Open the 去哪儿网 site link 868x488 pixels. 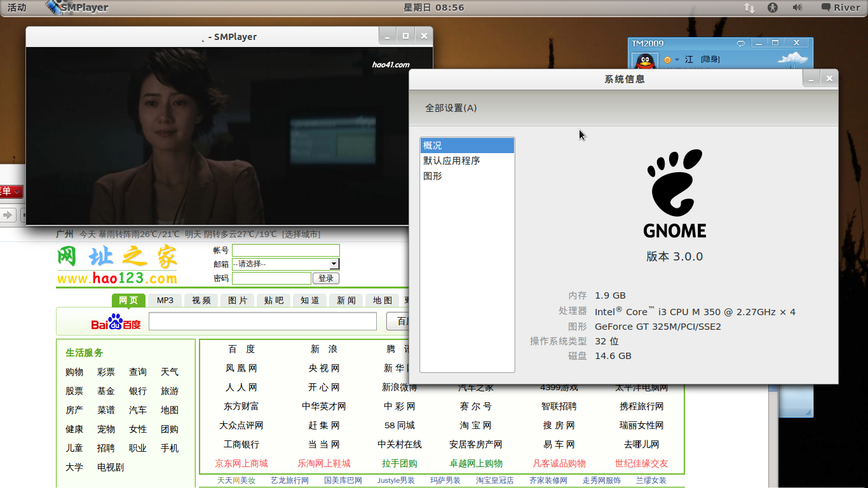[642, 444]
